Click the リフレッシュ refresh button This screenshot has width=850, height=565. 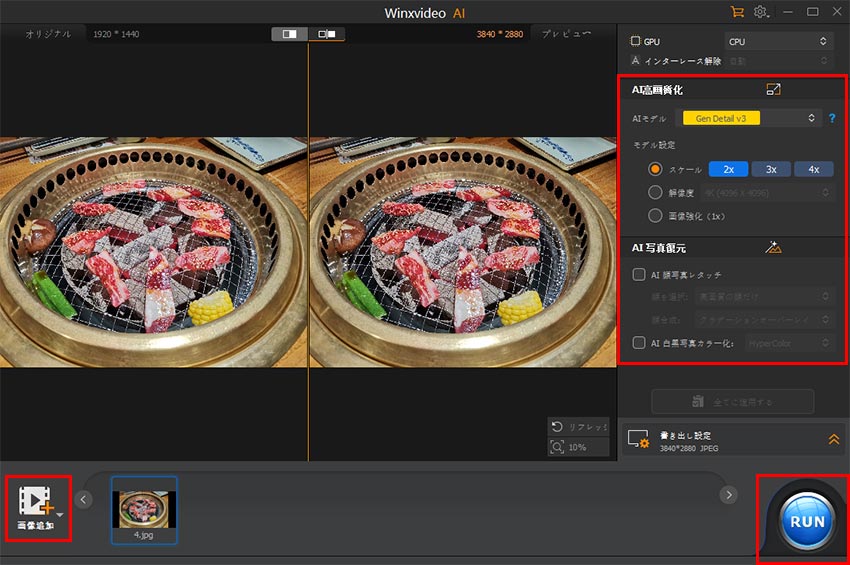pyautogui.click(x=578, y=426)
